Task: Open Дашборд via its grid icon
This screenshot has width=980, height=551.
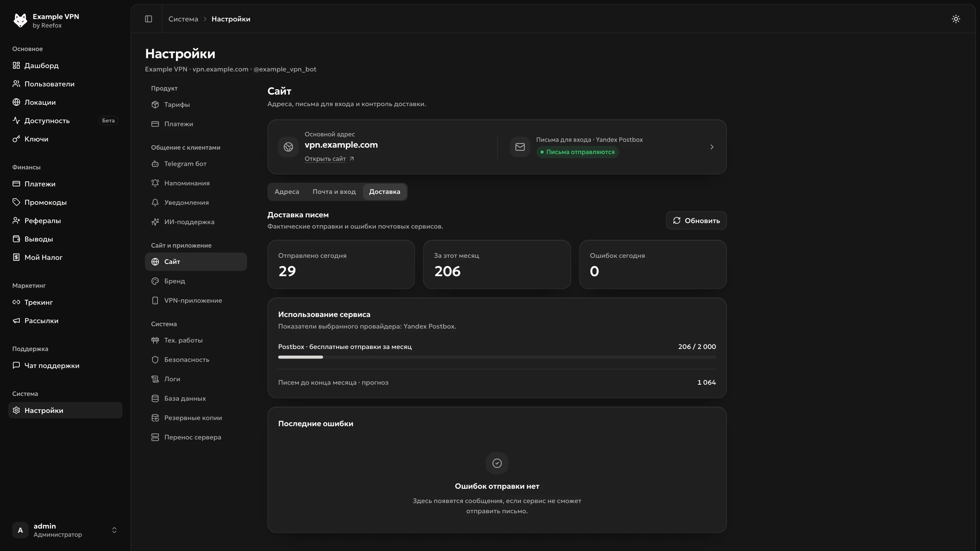Action: coord(16,65)
